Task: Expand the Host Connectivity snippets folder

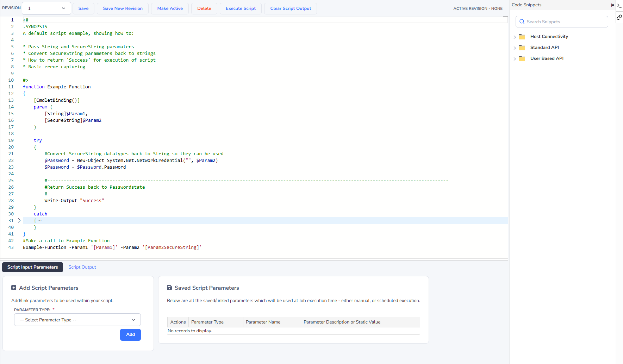Action: pos(515,37)
